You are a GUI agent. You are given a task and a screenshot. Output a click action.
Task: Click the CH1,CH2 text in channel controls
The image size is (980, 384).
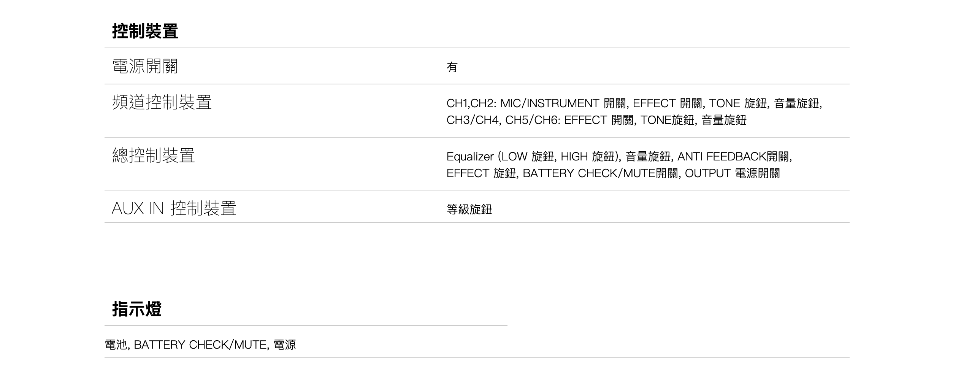click(471, 103)
